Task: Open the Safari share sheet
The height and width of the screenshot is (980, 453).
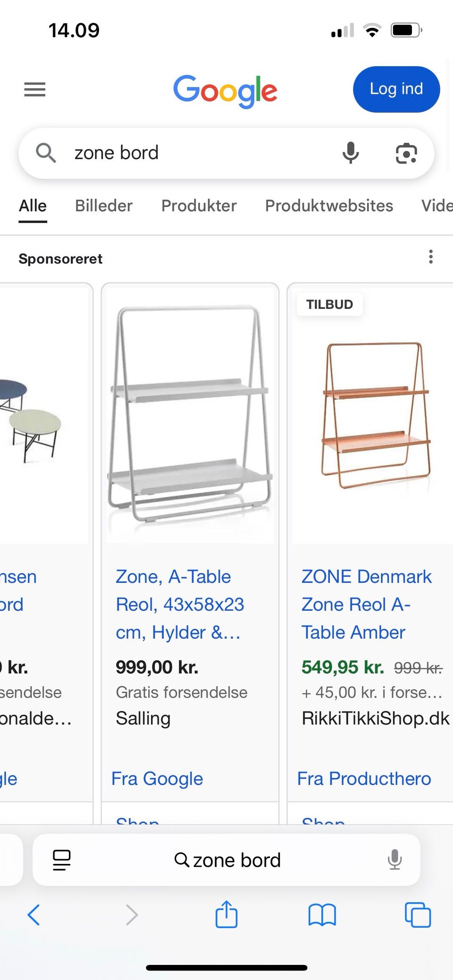Action: 226,914
